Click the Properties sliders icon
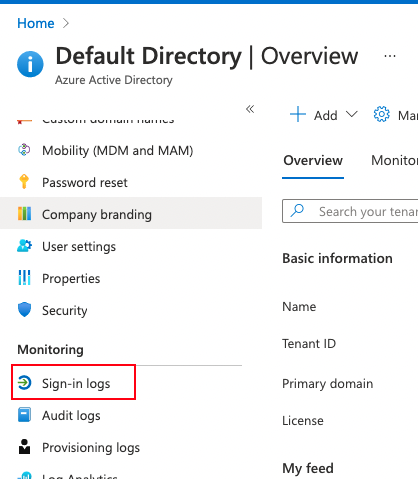The width and height of the screenshot is (418, 479). point(24,278)
